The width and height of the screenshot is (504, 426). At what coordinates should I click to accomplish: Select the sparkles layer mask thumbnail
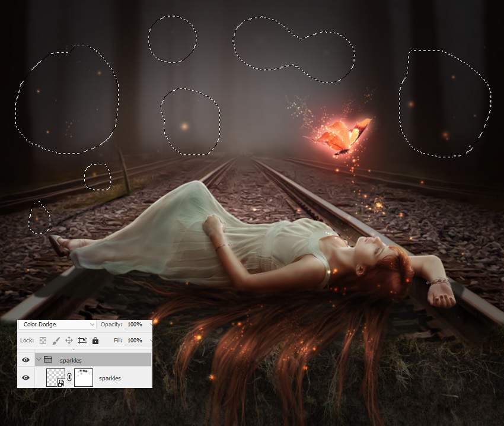[x=84, y=377]
